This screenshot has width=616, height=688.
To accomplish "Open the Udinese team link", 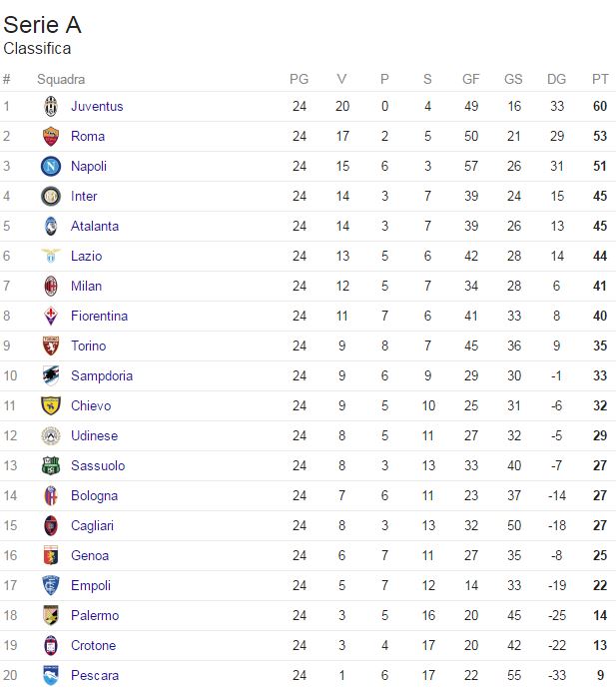I will click(94, 436).
